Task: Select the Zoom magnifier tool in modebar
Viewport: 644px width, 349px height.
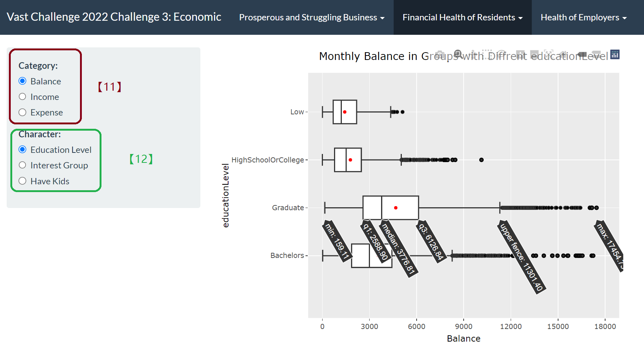Action: [x=458, y=54]
